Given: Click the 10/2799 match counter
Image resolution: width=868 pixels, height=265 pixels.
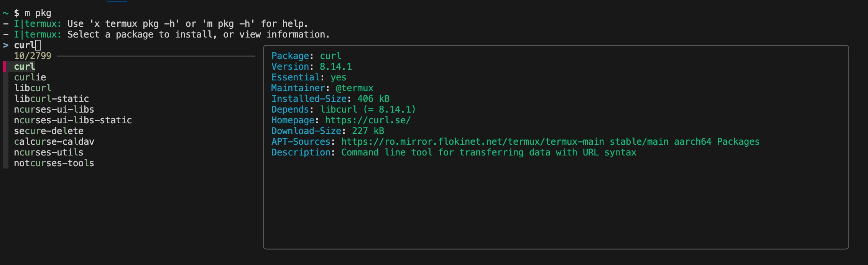Looking at the screenshot, I should tap(32, 56).
